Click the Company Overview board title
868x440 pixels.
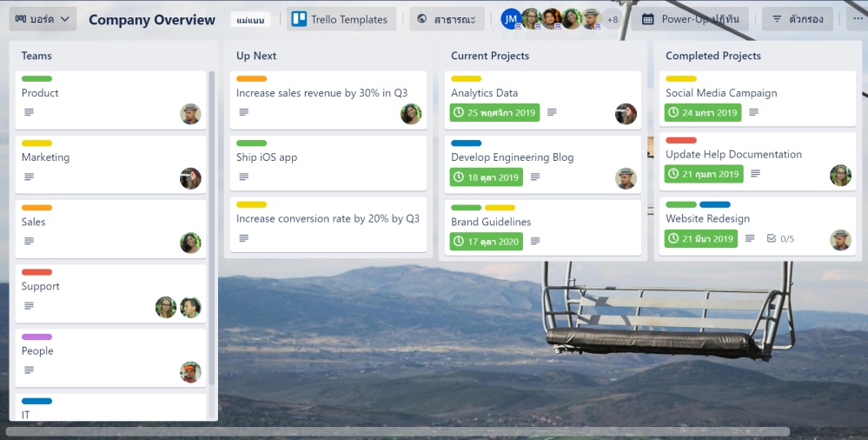pos(152,19)
